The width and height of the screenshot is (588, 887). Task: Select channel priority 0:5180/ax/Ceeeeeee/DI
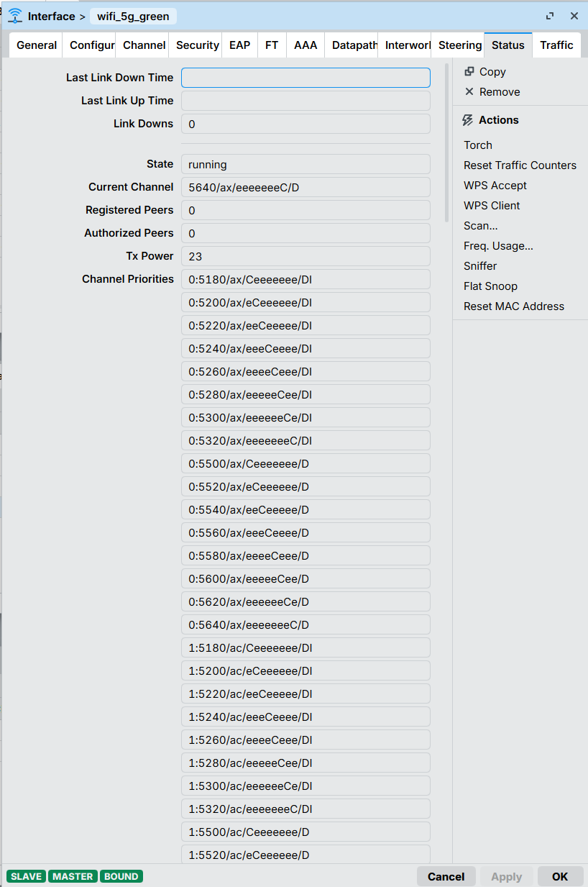pos(306,279)
